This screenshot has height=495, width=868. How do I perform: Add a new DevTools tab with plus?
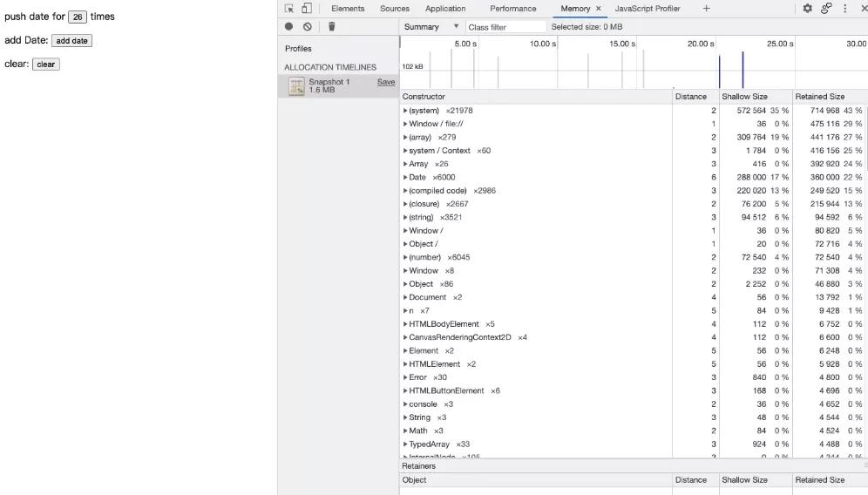click(x=707, y=9)
